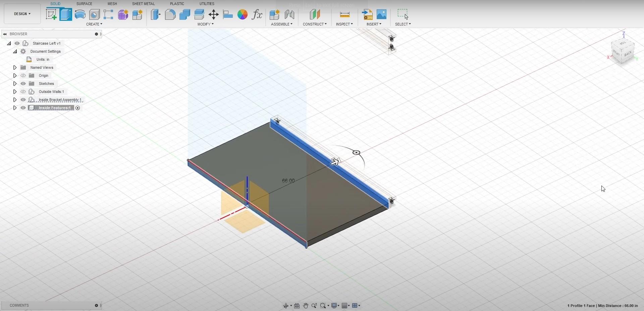Select the Joint tool

[x=289, y=14]
